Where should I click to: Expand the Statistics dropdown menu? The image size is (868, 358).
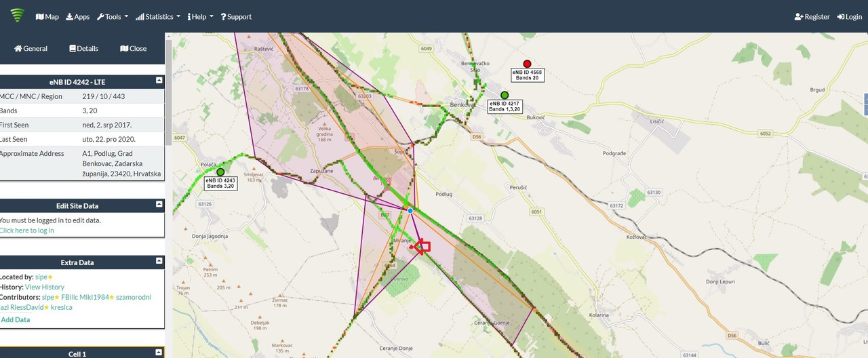tap(158, 17)
